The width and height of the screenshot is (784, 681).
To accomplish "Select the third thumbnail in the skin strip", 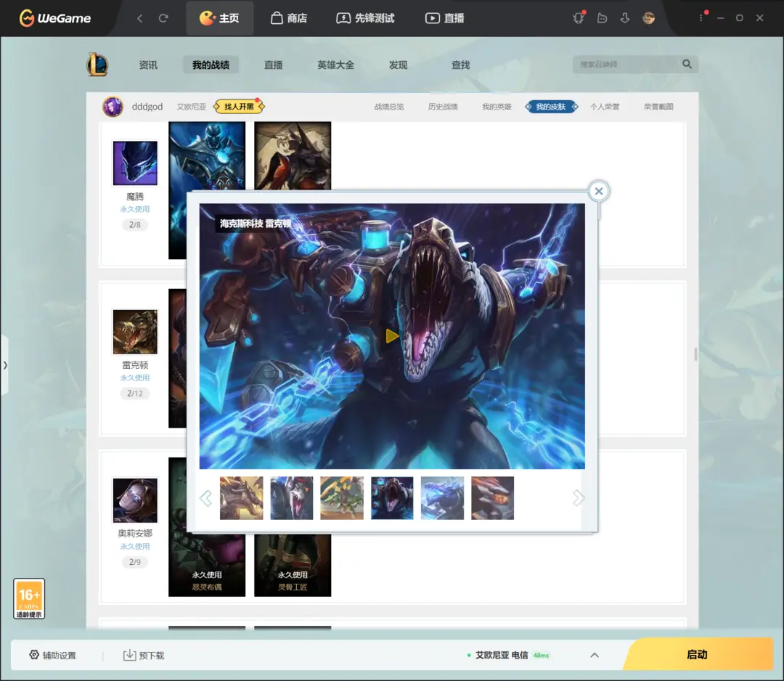I will pos(342,498).
